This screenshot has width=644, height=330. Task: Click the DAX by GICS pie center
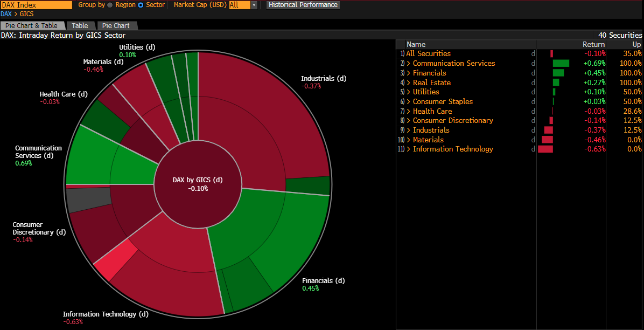tap(198, 184)
